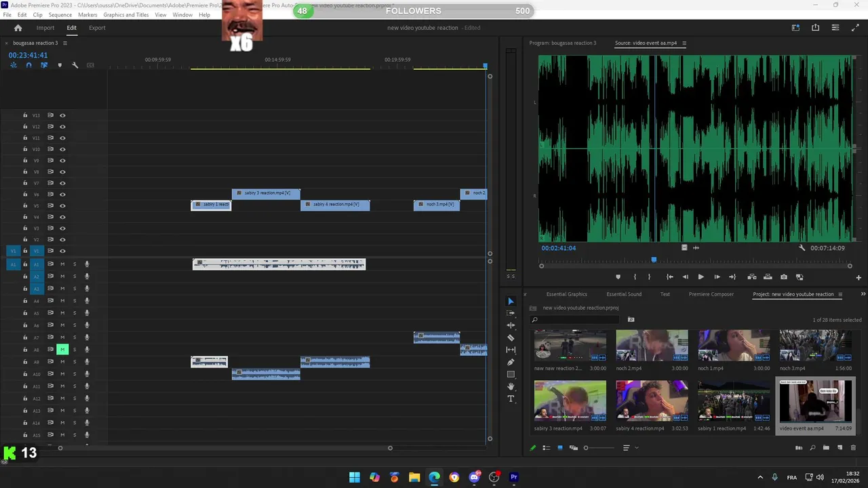Select the Razor tool

[511, 338]
